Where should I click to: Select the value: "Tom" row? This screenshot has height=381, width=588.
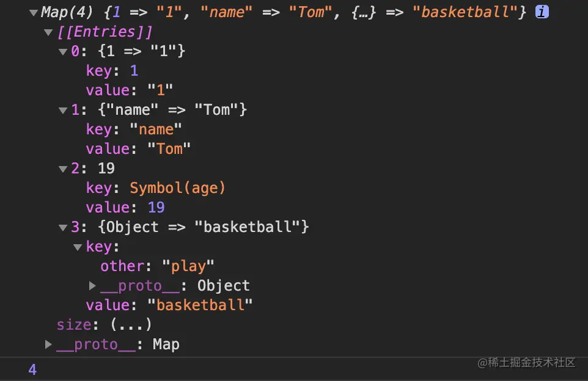point(138,149)
